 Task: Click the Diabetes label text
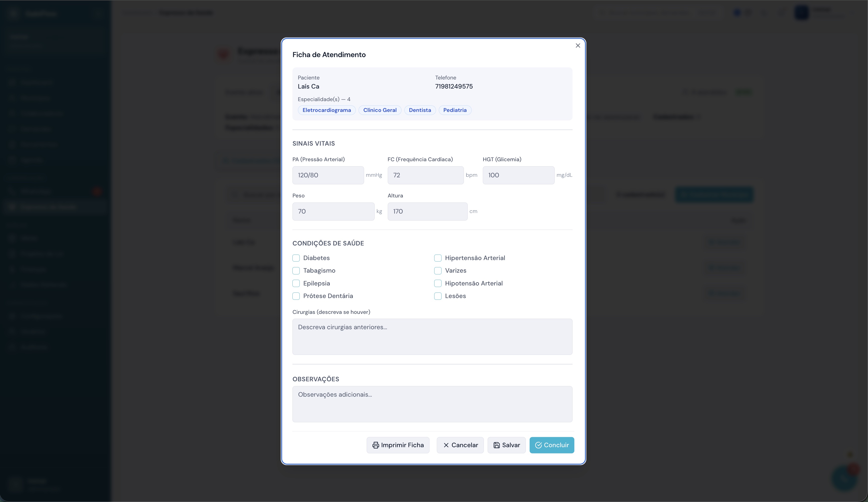click(x=316, y=258)
